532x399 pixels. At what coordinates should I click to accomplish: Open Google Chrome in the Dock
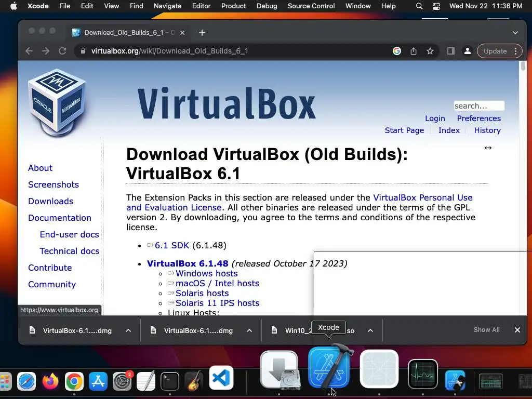(x=74, y=381)
